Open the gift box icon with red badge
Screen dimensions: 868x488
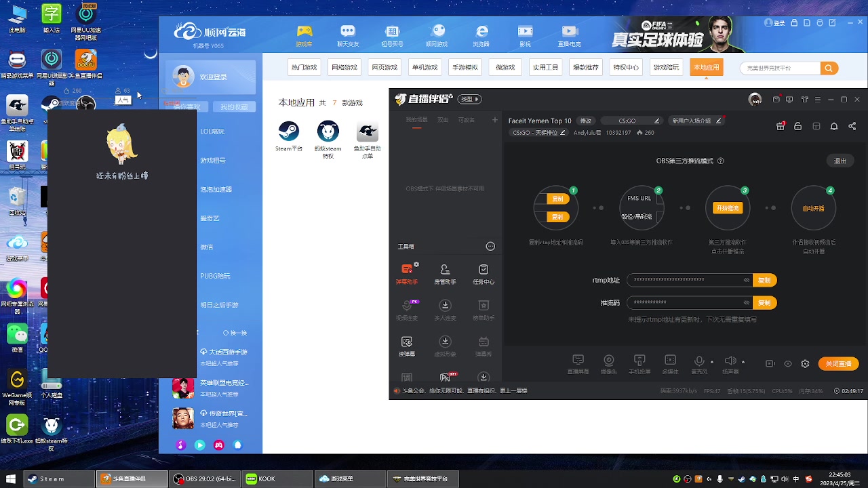[781, 126]
